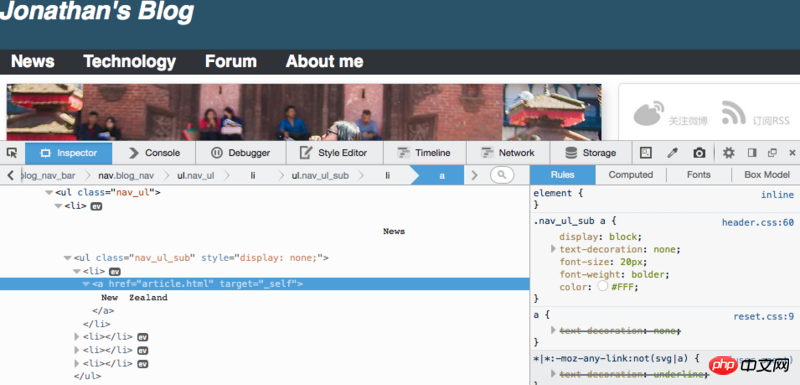The image size is (800, 385).
Task: Activate the element picker icon
Action: (12, 152)
